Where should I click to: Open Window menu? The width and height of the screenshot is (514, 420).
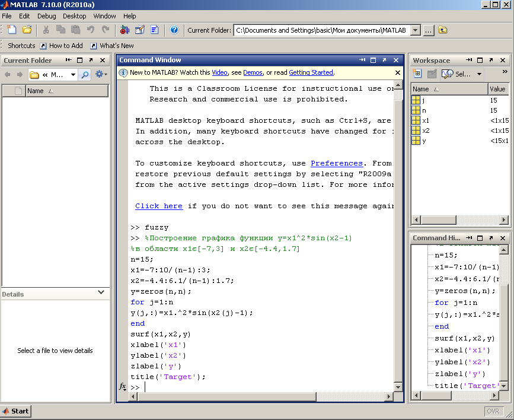(x=104, y=16)
